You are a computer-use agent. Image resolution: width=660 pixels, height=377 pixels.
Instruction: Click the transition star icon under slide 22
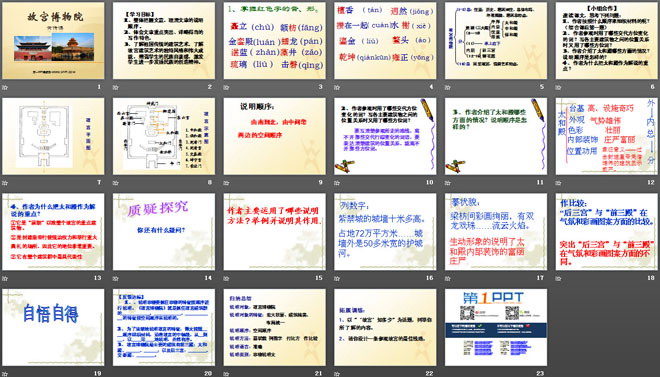pos(337,374)
